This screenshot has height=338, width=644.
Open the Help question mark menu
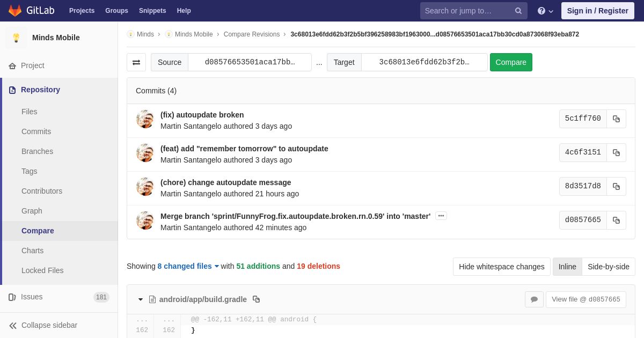(545, 11)
